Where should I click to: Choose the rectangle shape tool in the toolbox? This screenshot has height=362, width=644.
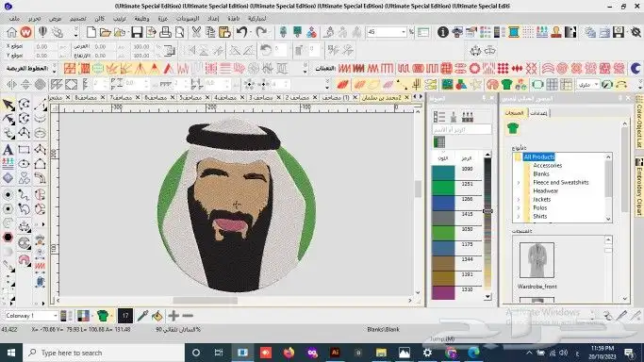tap(24, 149)
